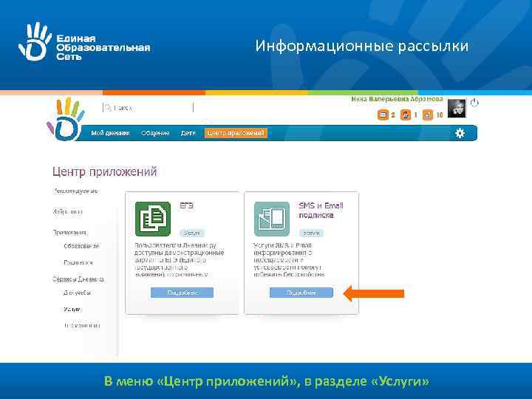Screen dimensions: 532x399
Task: Click the user avatar photo
Action: (x=457, y=108)
